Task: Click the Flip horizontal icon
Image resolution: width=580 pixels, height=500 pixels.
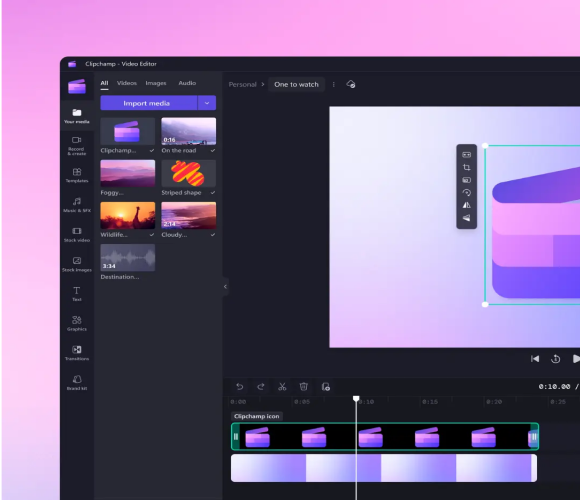Action: point(466,205)
